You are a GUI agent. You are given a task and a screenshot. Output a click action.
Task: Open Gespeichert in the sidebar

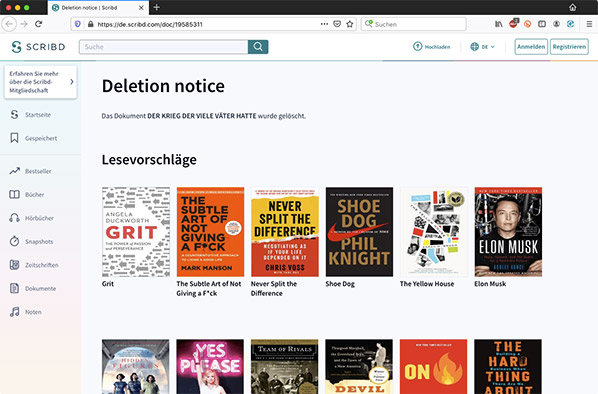(x=34, y=138)
